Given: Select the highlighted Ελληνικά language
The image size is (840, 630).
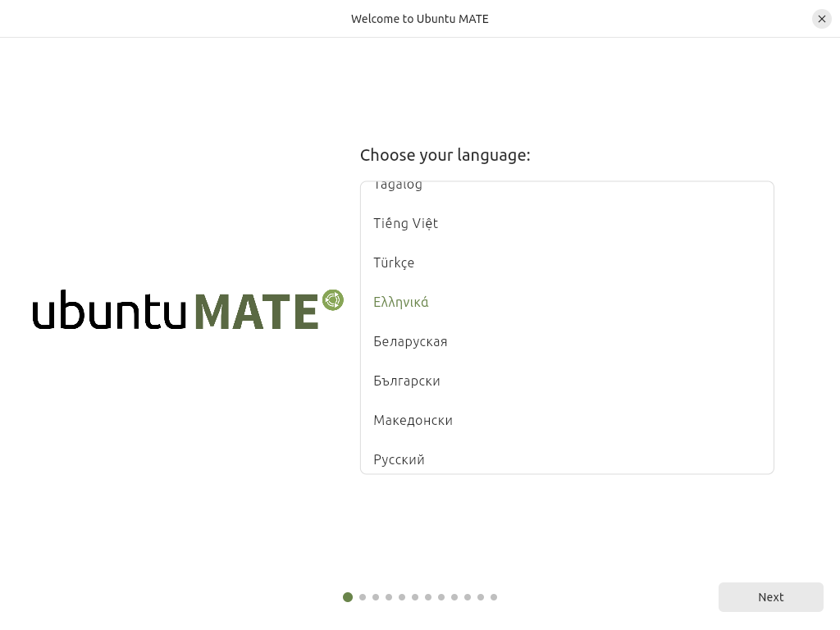Looking at the screenshot, I should coord(401,302).
